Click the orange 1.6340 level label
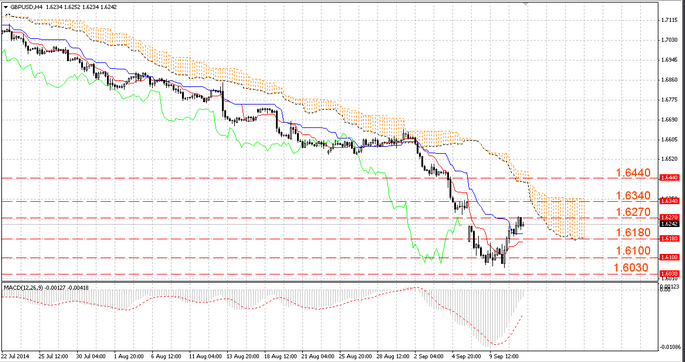 pos(633,195)
